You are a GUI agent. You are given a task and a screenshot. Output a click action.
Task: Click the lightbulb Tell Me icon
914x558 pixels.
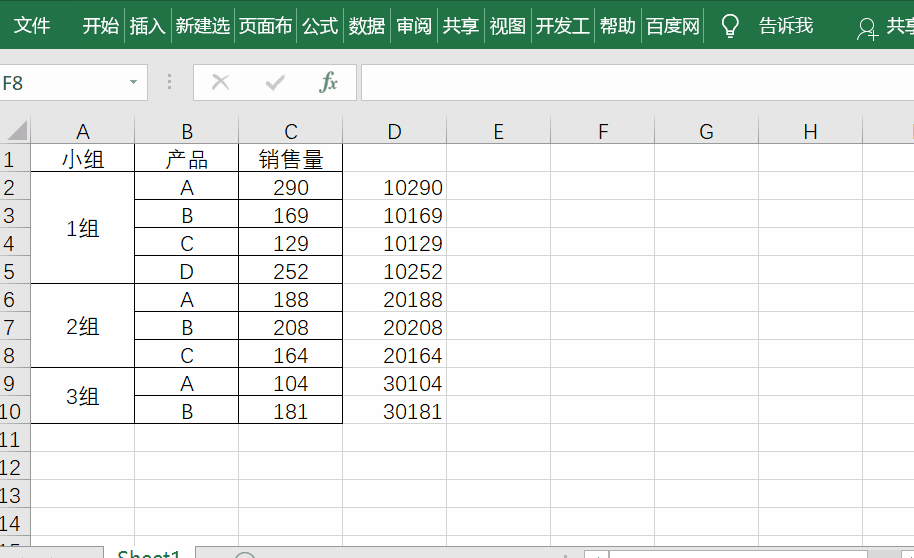tap(730, 26)
